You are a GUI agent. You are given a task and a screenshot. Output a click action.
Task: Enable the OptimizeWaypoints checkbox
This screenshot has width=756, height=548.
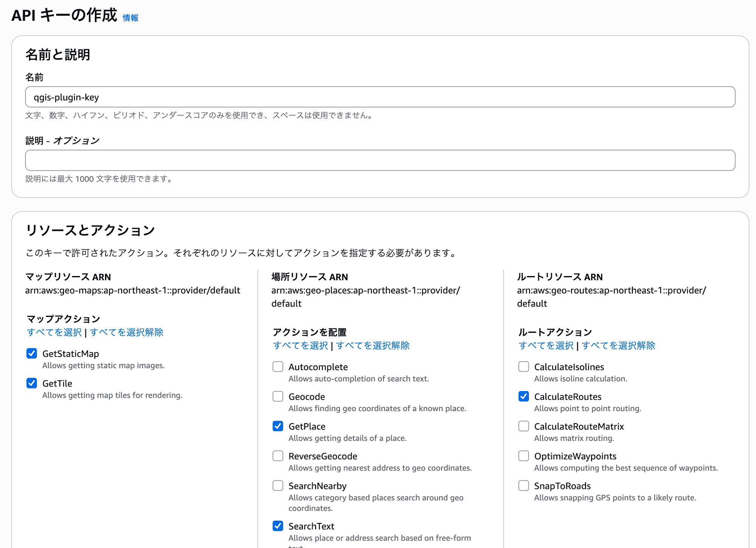coord(524,456)
